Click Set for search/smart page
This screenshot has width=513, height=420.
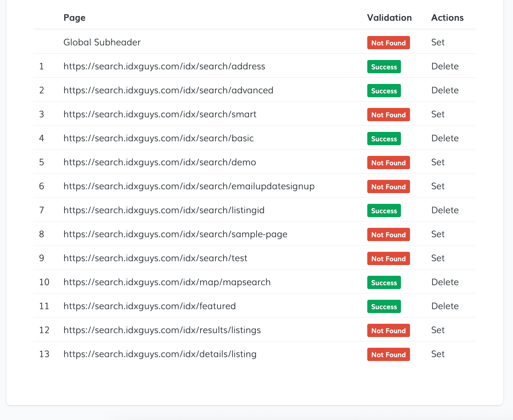tap(438, 114)
